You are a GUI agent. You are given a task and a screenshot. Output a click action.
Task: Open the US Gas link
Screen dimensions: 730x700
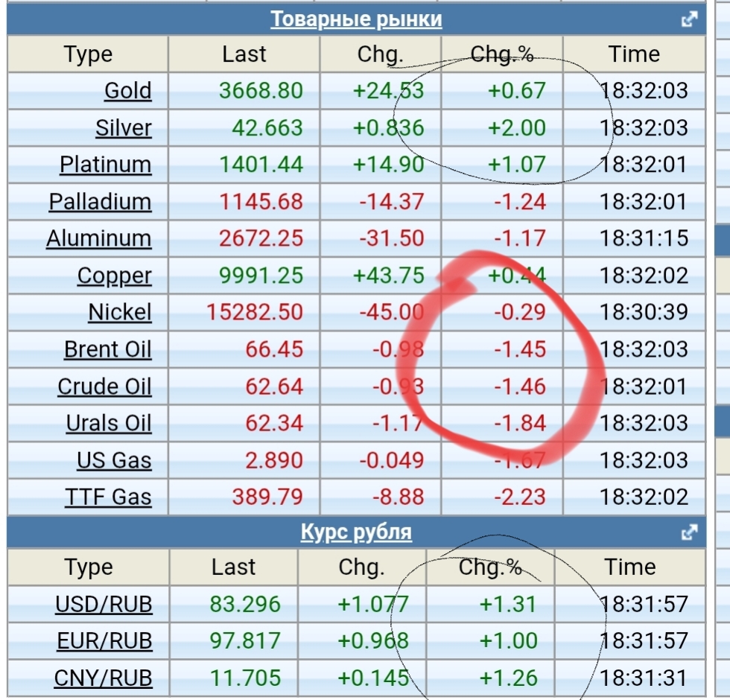[113, 460]
